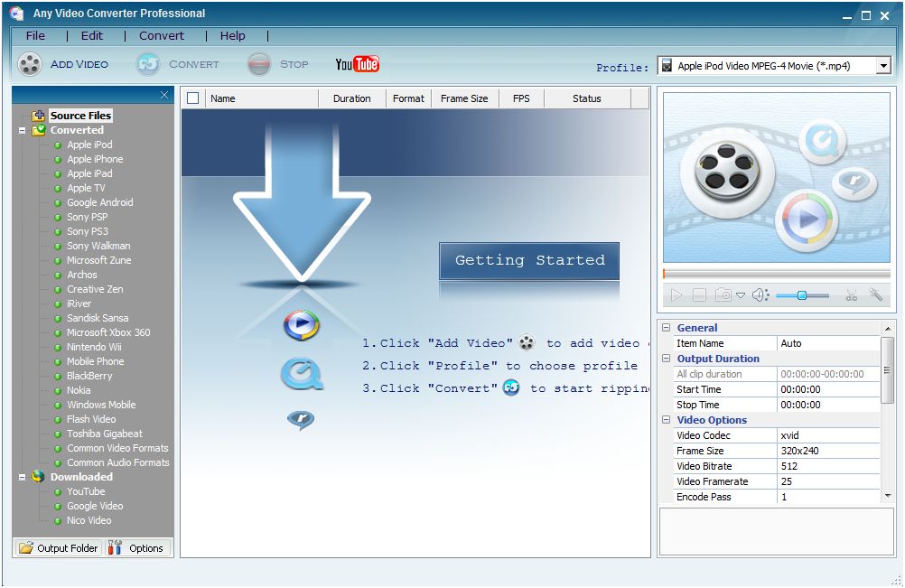Open the Edit menu
The image size is (905, 588).
click(92, 36)
